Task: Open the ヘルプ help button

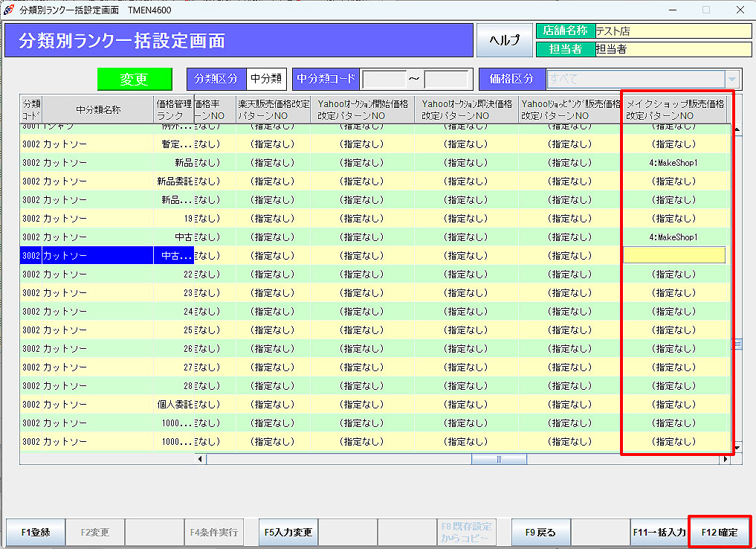Action: [504, 40]
